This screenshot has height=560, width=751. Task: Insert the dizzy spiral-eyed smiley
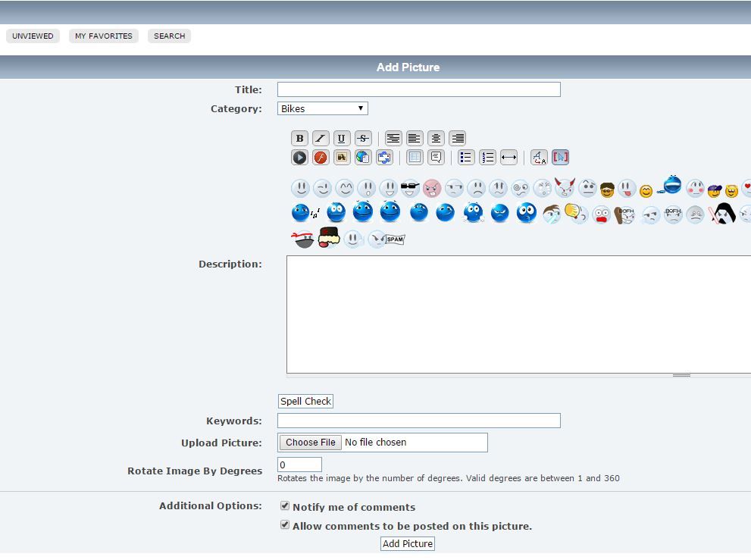tap(520, 188)
